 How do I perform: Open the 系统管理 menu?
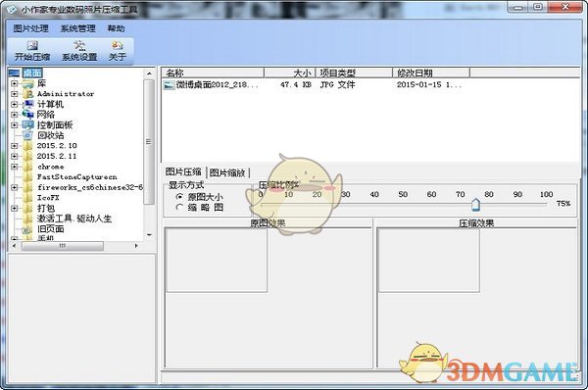coord(78,28)
